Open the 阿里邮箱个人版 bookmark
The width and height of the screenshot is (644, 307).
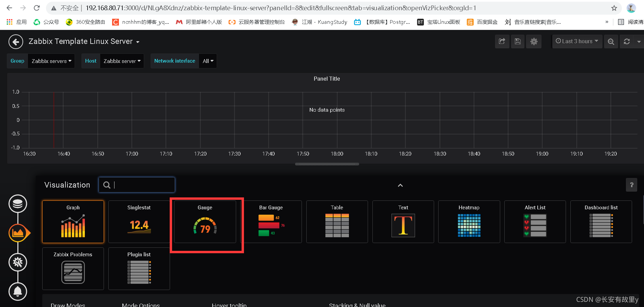(199, 22)
